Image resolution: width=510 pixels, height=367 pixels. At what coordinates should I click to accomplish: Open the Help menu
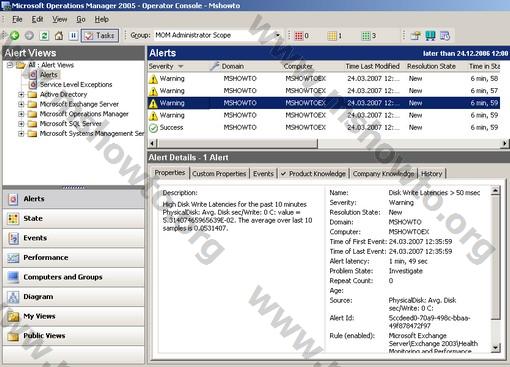click(101, 19)
